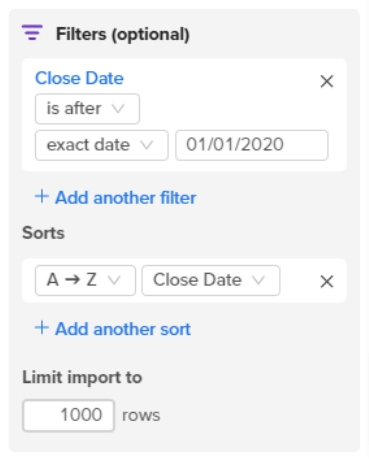Image resolution: width=369 pixels, height=462 pixels.
Task: Open the A → Z sort direction dropdown
Action: [x=85, y=280]
